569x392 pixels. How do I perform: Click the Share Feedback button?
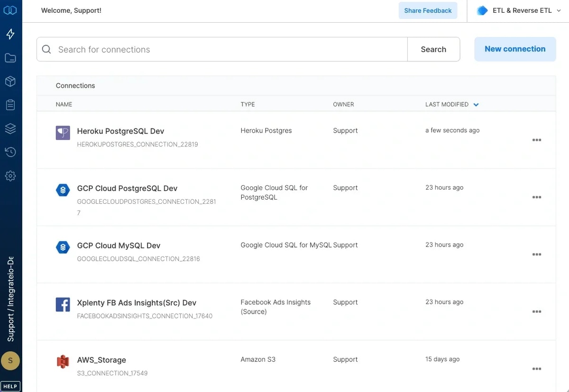coord(428,10)
